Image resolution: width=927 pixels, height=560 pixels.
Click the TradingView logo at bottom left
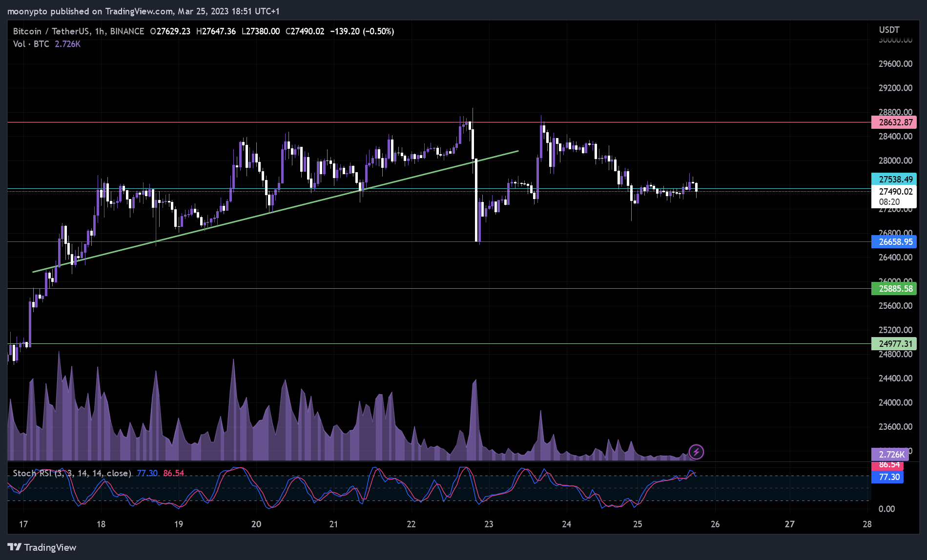[42, 547]
